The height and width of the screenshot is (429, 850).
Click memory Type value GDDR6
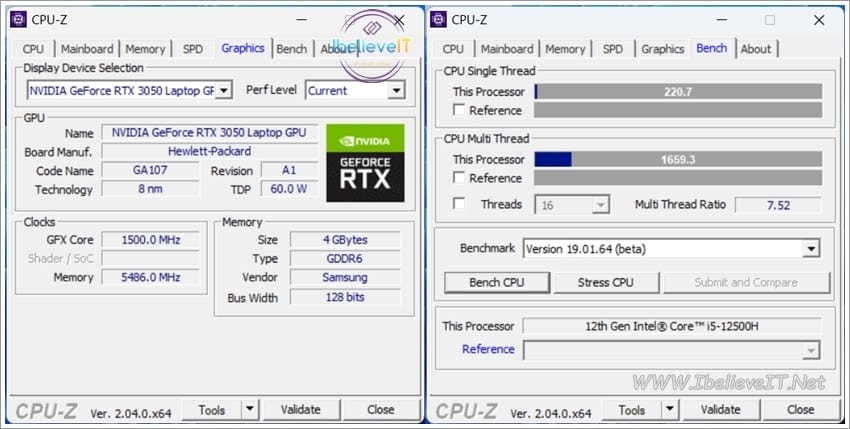345,259
